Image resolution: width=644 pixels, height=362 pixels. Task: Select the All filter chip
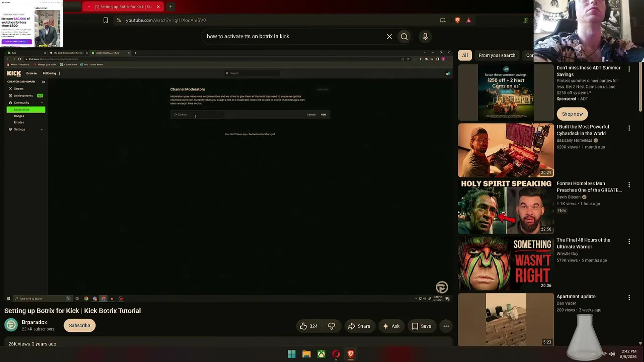(x=465, y=55)
